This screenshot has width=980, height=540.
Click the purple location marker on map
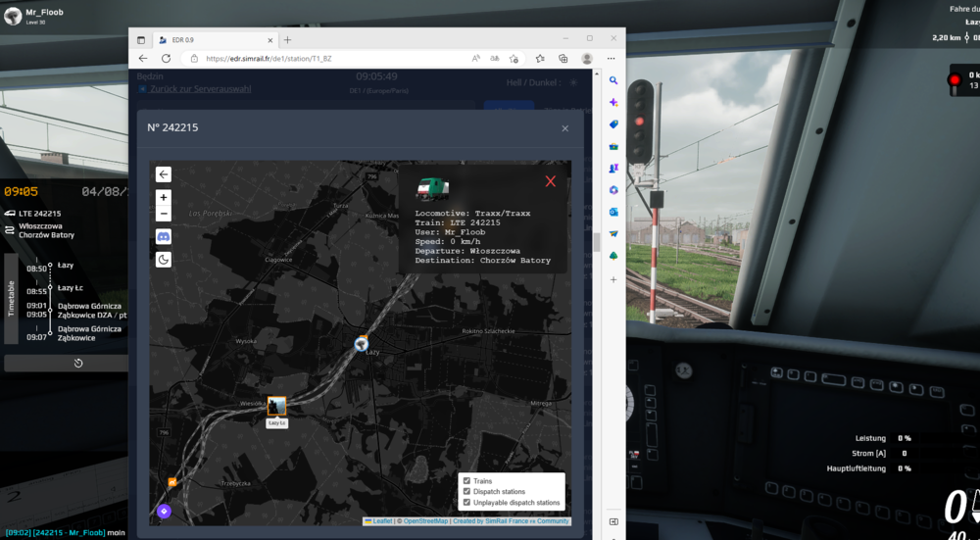164,511
